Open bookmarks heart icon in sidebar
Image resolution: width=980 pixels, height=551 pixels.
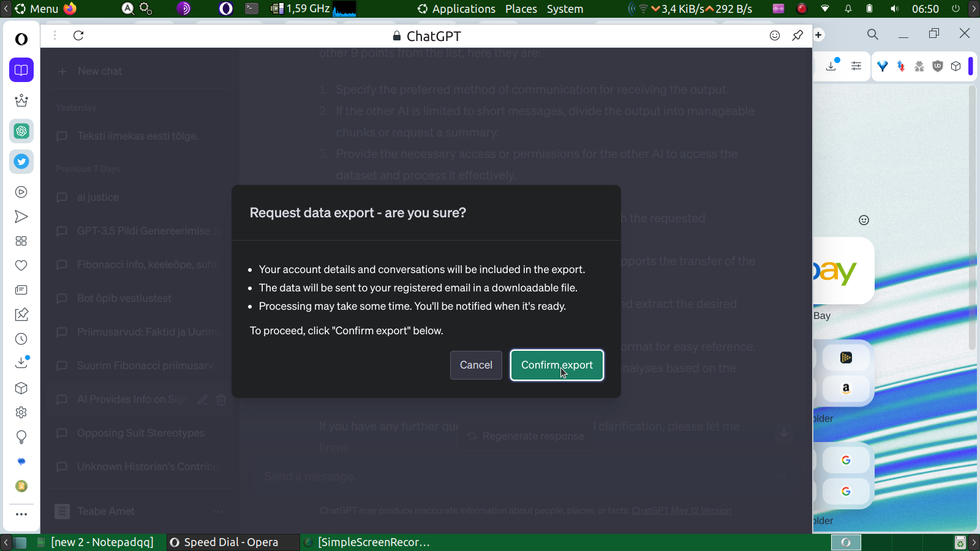pos(21,266)
